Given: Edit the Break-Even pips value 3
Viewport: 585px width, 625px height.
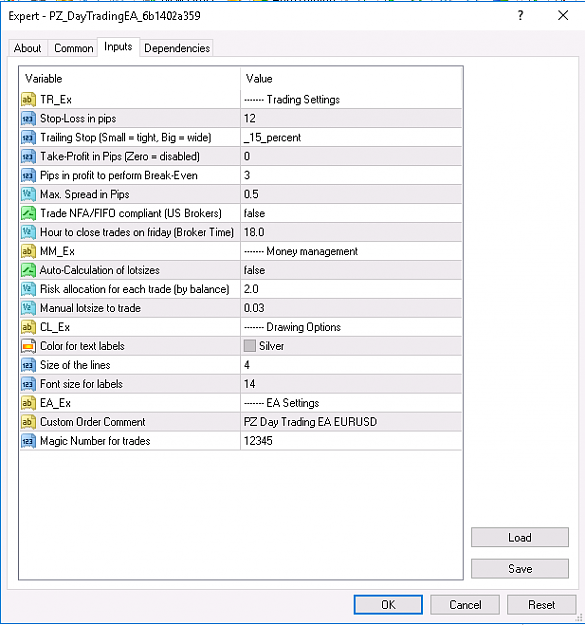Looking at the screenshot, I should point(351,175).
